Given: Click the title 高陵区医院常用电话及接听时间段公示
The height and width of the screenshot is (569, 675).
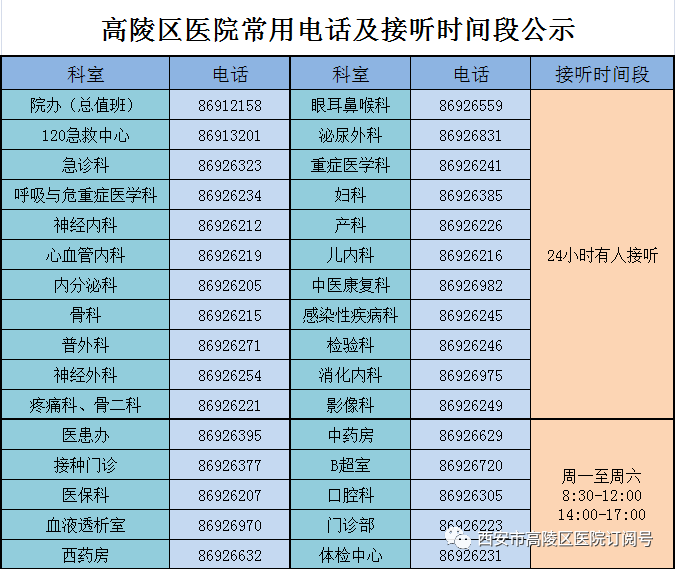Looking at the screenshot, I should coord(338,30).
